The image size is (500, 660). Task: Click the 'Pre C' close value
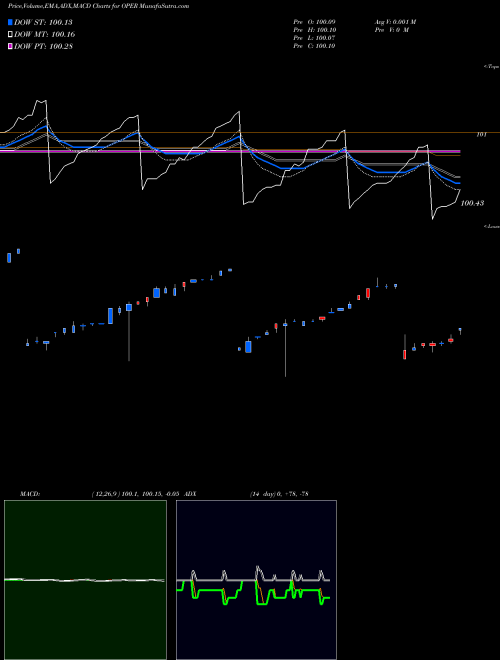(314, 46)
